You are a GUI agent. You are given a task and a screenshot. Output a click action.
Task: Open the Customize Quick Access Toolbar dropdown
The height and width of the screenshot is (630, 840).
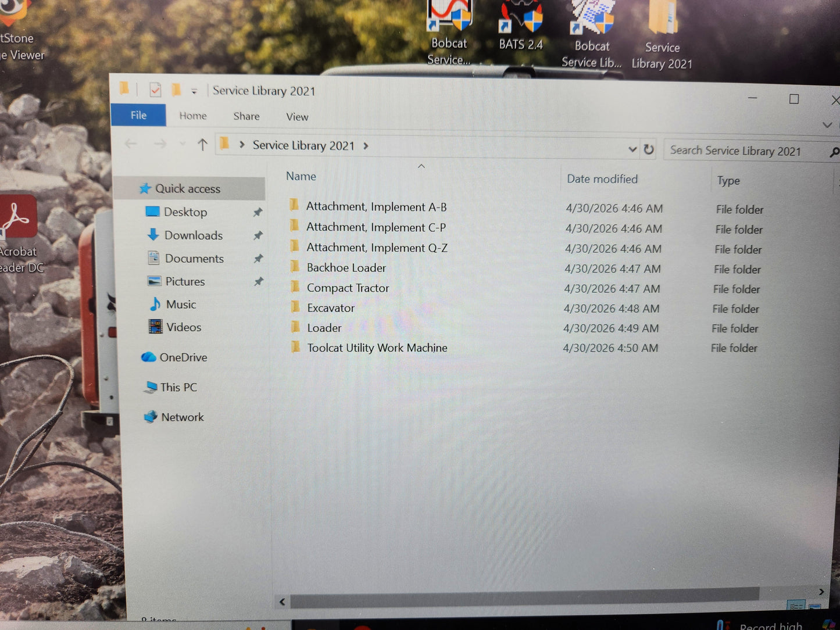(194, 91)
